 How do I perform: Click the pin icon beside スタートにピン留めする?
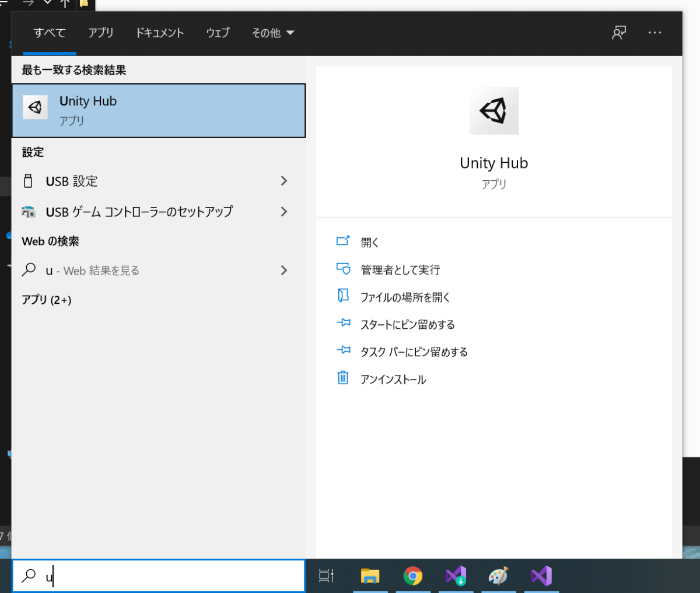click(344, 322)
